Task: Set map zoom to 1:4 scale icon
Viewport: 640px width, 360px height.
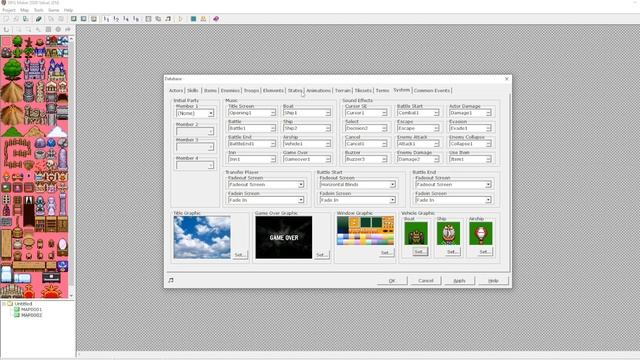Action: point(126,19)
